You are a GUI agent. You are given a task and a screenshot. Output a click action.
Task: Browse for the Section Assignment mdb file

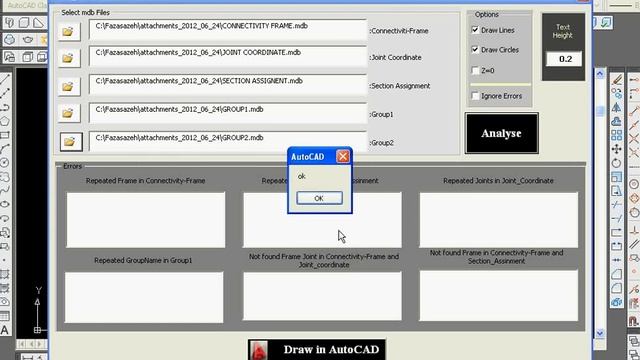(x=69, y=87)
